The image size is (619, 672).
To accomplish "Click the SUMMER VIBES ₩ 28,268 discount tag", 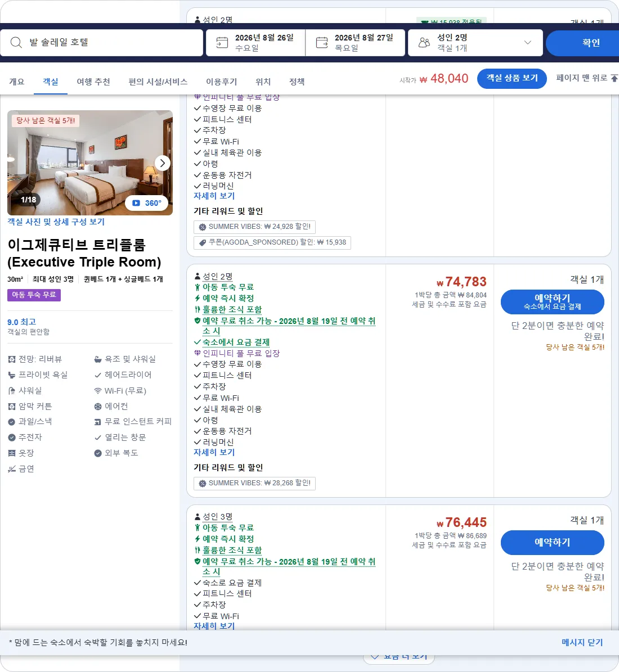I will tap(255, 483).
